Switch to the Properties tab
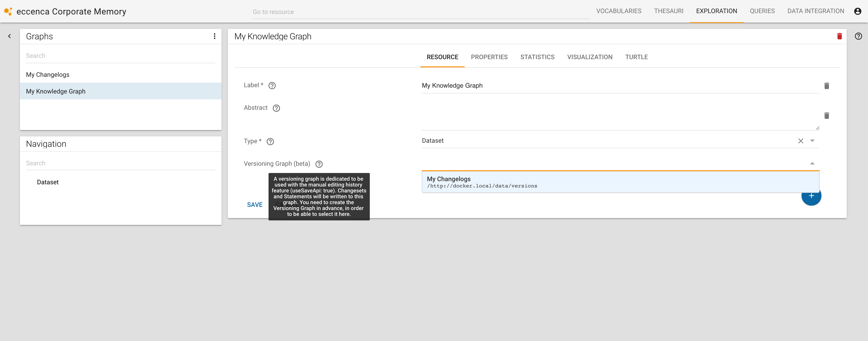 pos(489,57)
